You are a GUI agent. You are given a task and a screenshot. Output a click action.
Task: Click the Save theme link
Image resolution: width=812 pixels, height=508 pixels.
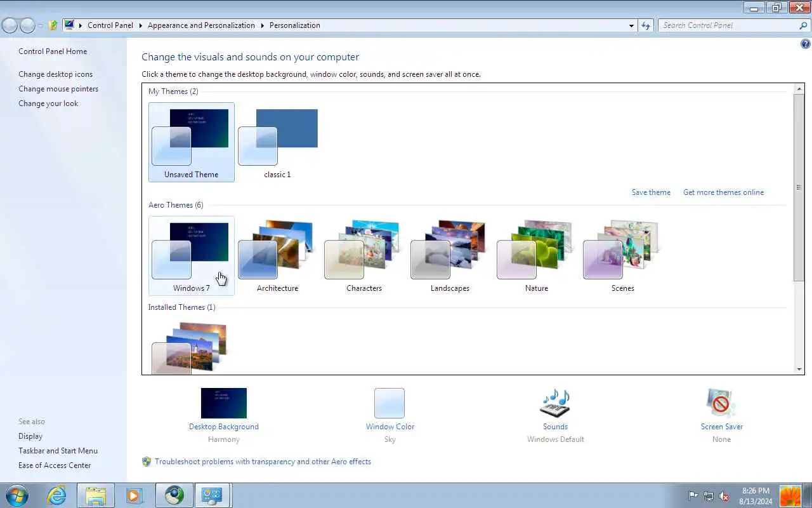651,192
